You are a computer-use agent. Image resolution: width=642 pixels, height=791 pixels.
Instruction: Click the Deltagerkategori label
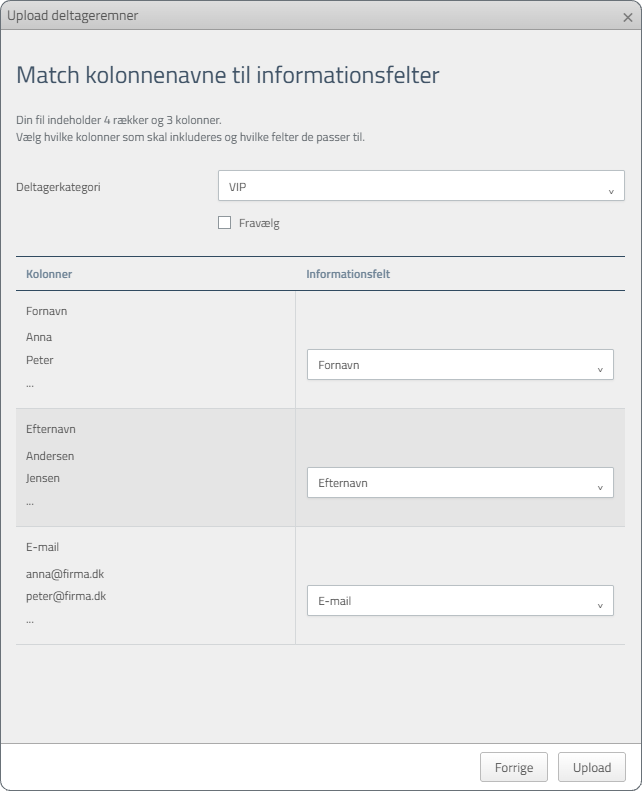coord(58,187)
